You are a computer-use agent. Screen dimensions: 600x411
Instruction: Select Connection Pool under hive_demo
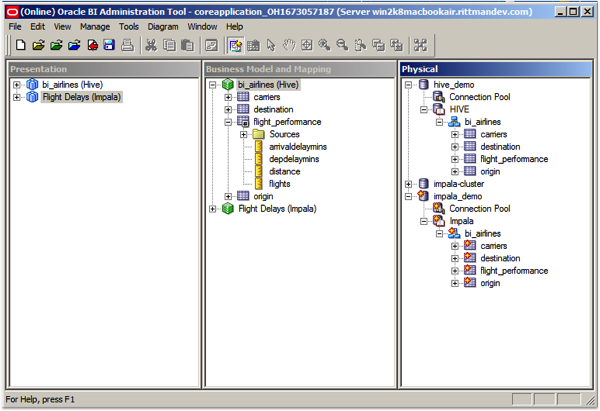(x=480, y=97)
